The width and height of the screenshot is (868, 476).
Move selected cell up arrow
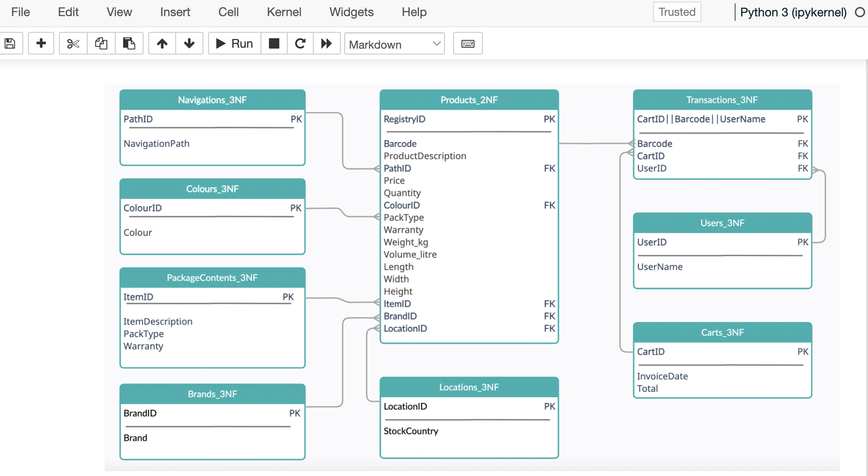click(162, 43)
